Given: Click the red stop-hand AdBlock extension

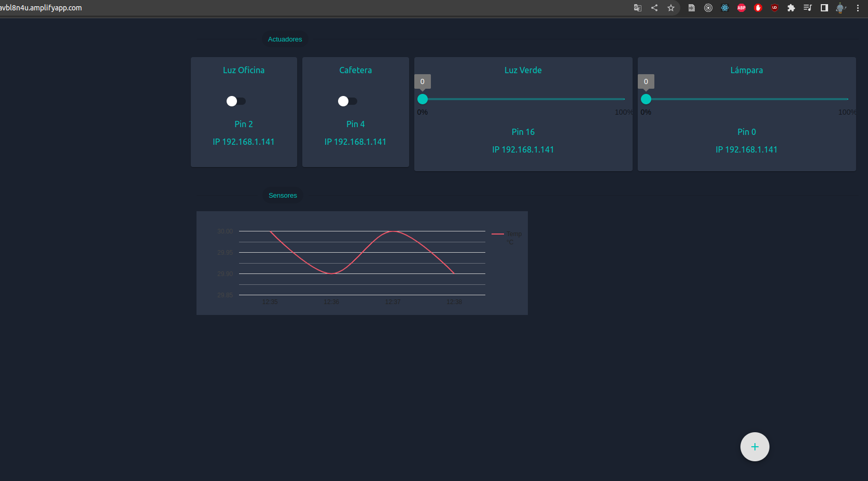Looking at the screenshot, I should tap(758, 8).
